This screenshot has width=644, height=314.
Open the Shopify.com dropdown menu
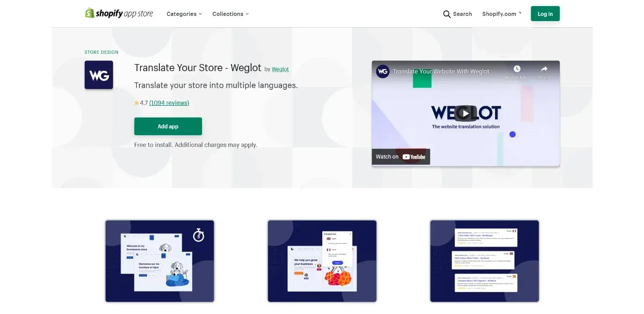click(502, 14)
